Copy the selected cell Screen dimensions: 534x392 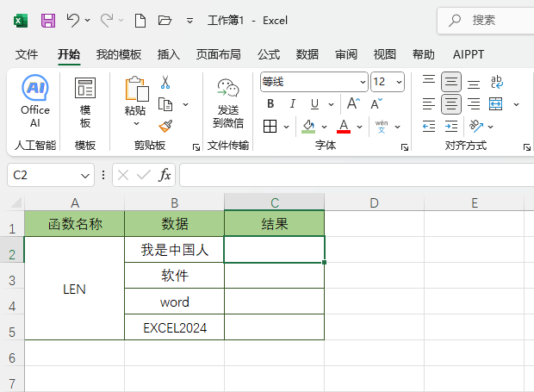click(x=165, y=104)
